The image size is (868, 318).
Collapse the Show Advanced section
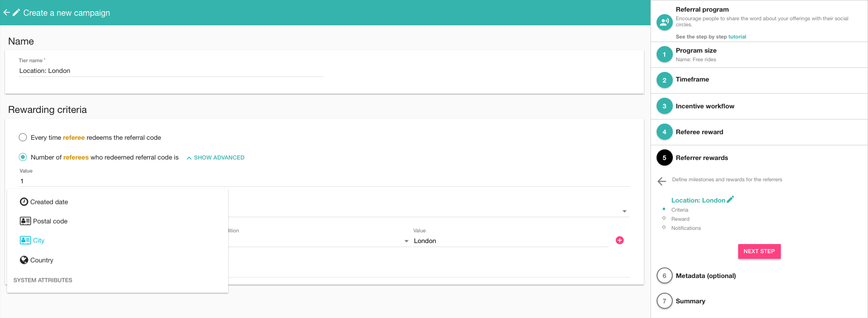pyautogui.click(x=215, y=157)
